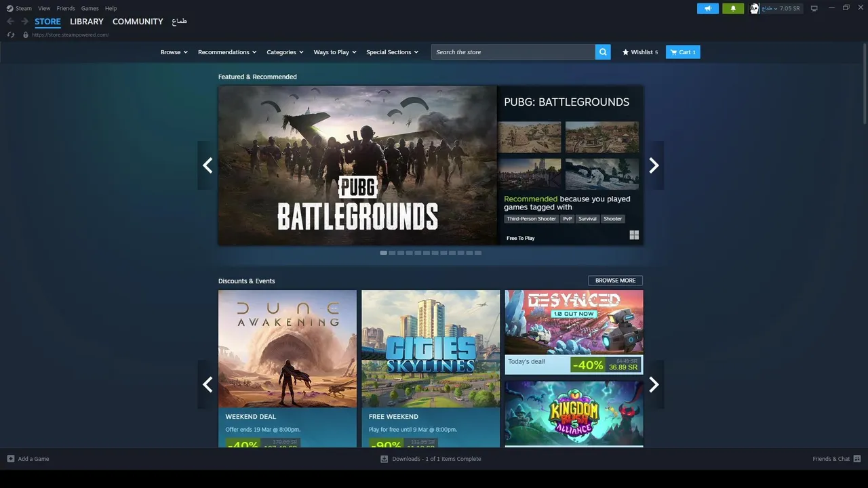Open the account name and wallet dropdown
The height and width of the screenshot is (488, 868).
point(781,8)
